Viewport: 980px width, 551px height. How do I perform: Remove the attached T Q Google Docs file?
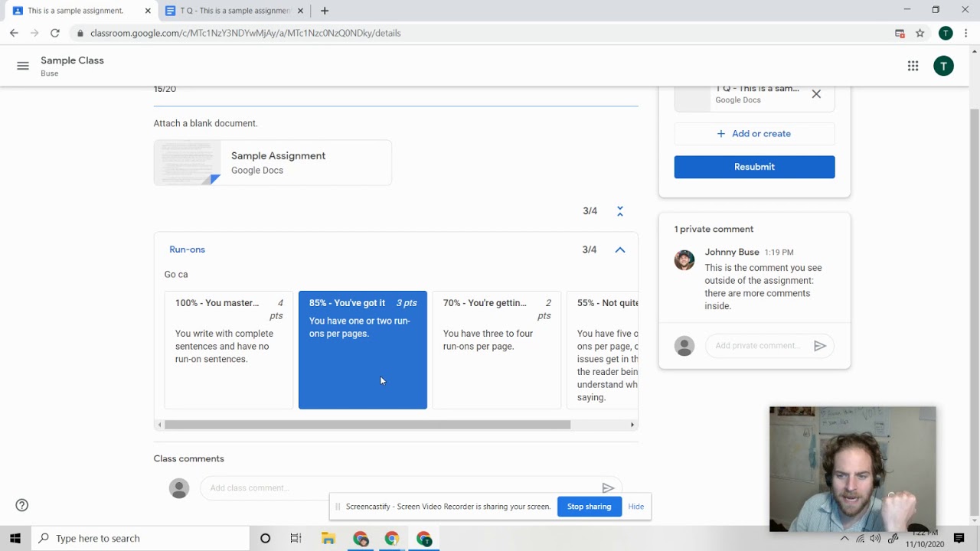(816, 94)
